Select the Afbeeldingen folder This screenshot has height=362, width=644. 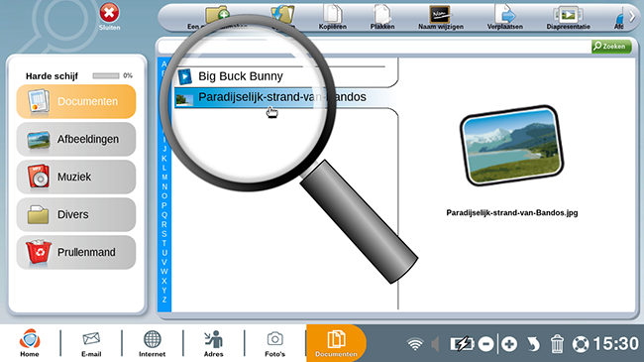[76, 139]
